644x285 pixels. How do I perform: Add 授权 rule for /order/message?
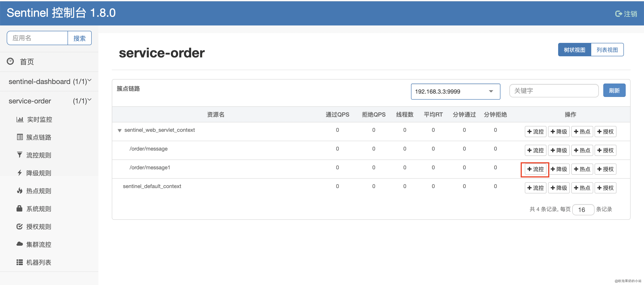click(x=605, y=150)
